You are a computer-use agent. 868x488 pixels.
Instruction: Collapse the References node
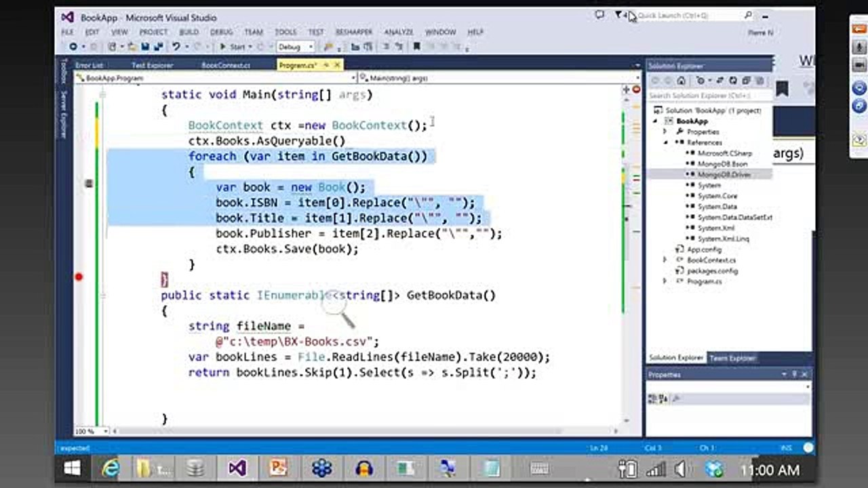click(x=665, y=142)
